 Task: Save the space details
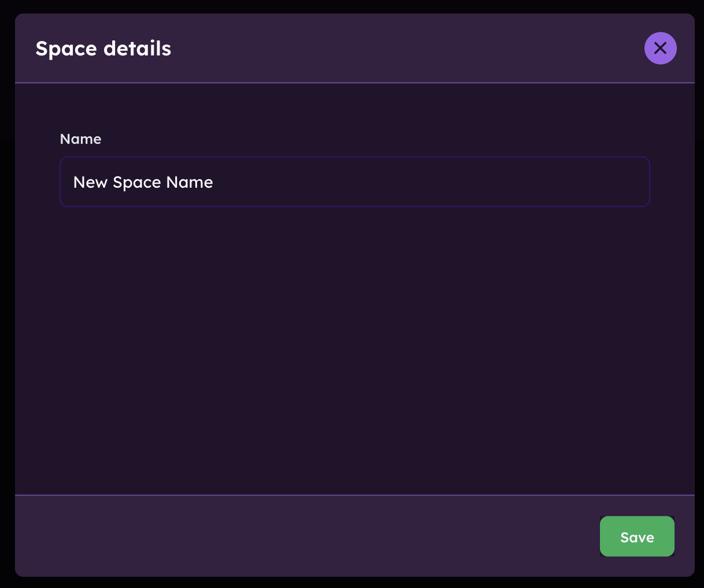pyautogui.click(x=637, y=537)
